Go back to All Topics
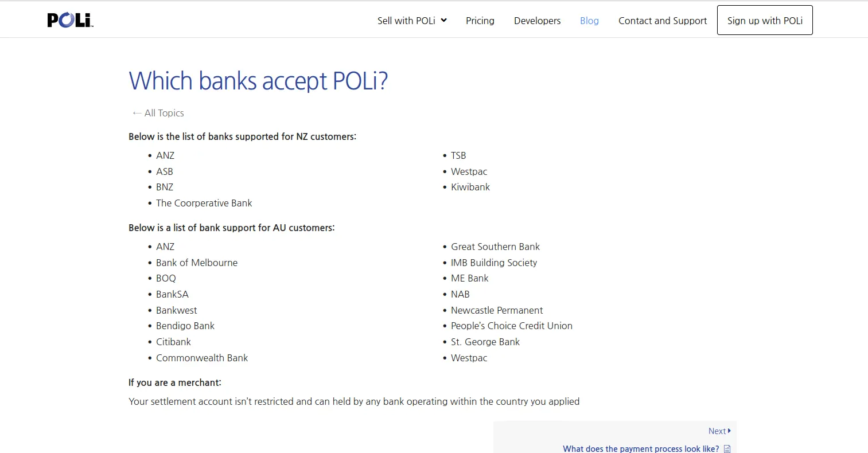The height and width of the screenshot is (453, 868). (x=164, y=113)
